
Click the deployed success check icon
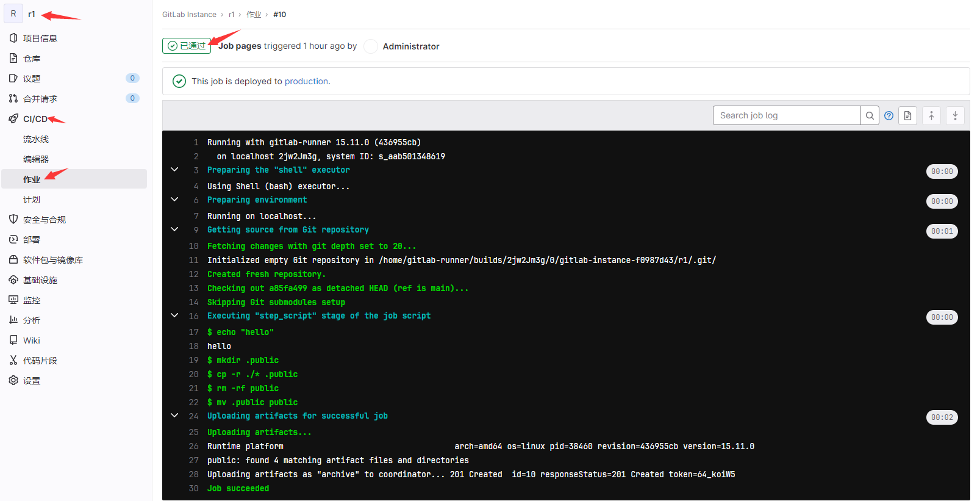click(179, 81)
